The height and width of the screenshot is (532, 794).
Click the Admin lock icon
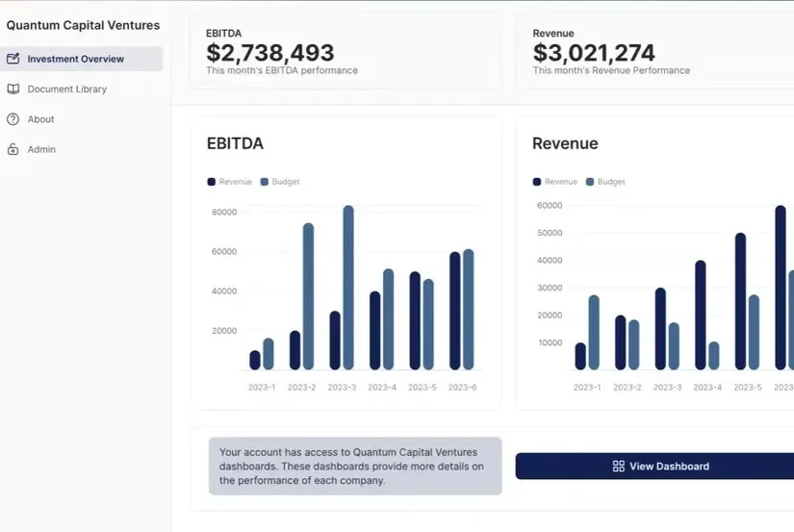(x=13, y=150)
